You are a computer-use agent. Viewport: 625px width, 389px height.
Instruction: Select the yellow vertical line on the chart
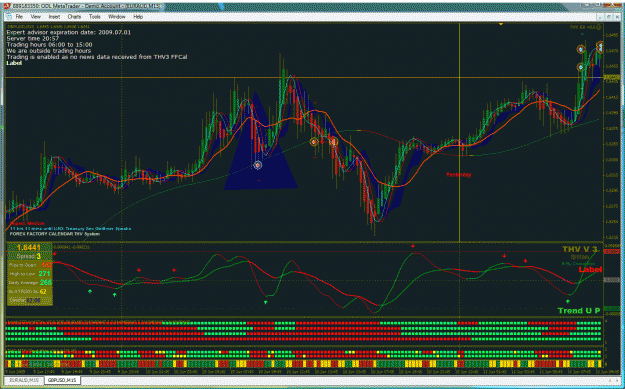pyautogui.click(x=460, y=132)
